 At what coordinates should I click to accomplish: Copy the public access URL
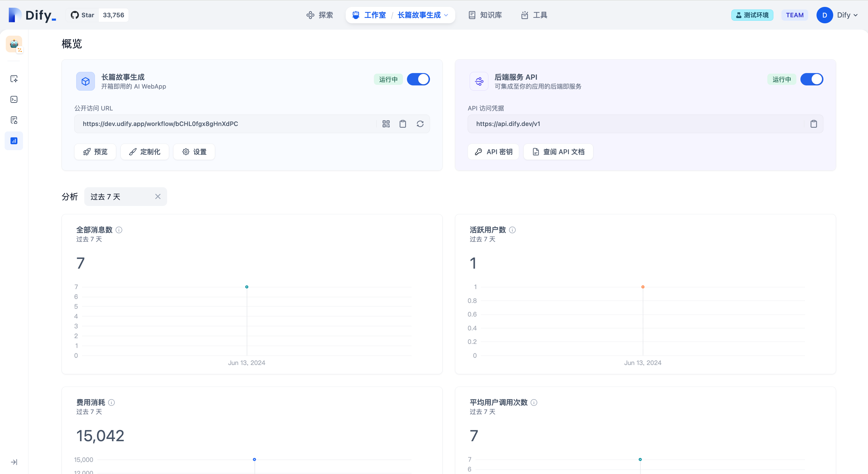403,124
